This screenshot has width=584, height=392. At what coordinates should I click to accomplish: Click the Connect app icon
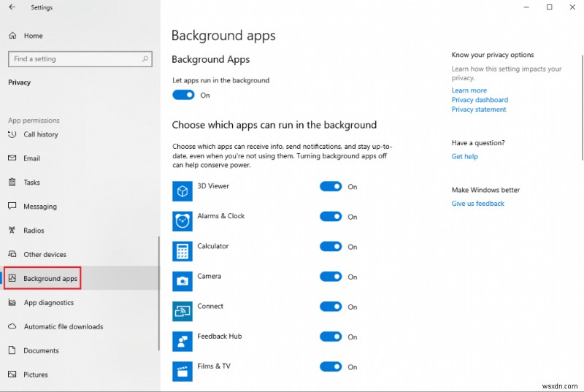point(182,312)
